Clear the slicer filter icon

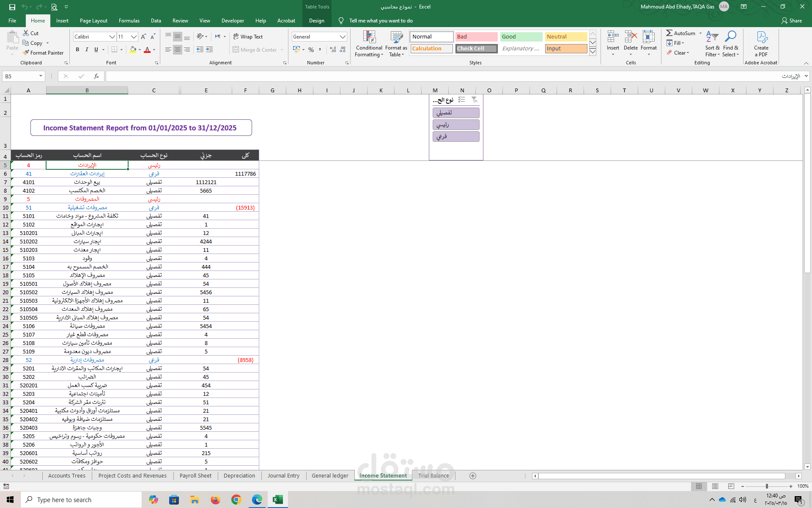[475, 99]
